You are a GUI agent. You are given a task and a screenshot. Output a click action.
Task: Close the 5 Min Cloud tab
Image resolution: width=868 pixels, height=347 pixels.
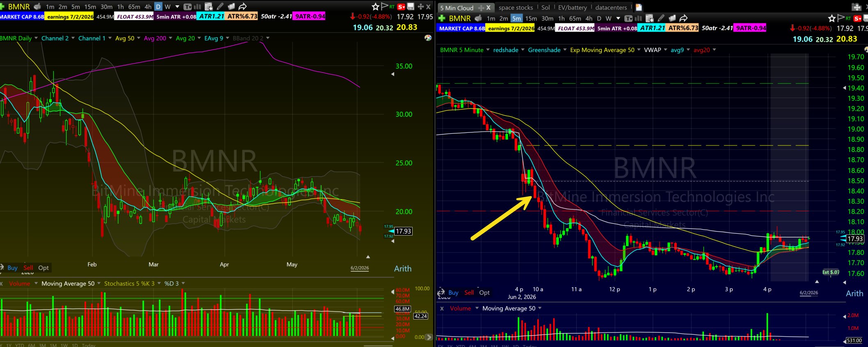(488, 8)
